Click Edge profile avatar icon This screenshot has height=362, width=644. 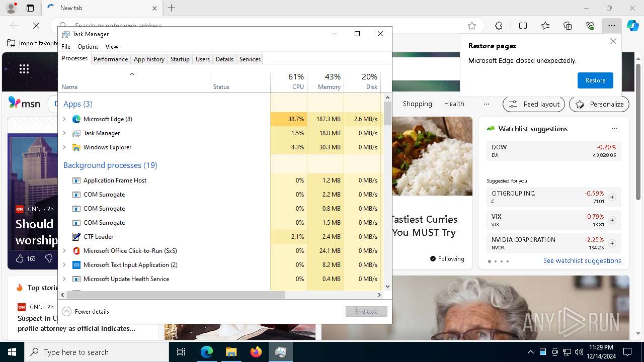pyautogui.click(x=11, y=8)
